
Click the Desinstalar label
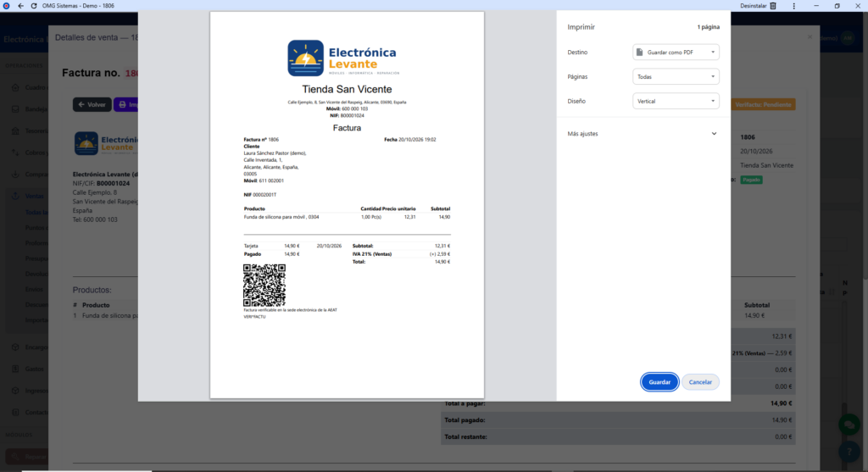click(x=754, y=6)
